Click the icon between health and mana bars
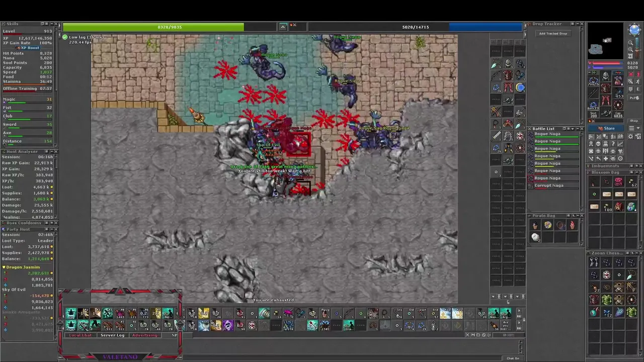 coord(283,27)
